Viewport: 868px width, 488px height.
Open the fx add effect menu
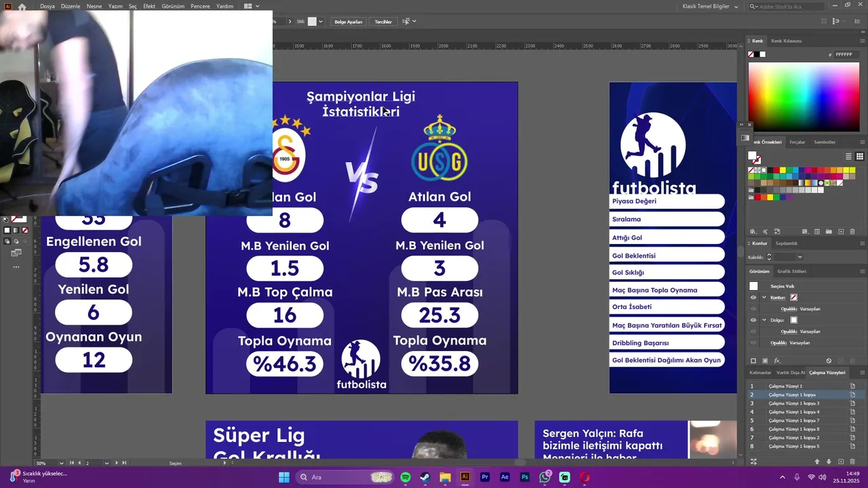pos(777,361)
